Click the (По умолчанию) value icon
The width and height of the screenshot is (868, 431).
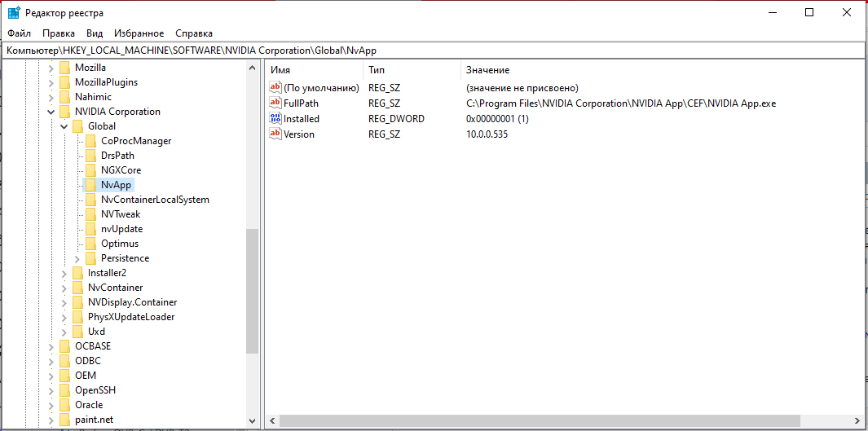pos(275,87)
